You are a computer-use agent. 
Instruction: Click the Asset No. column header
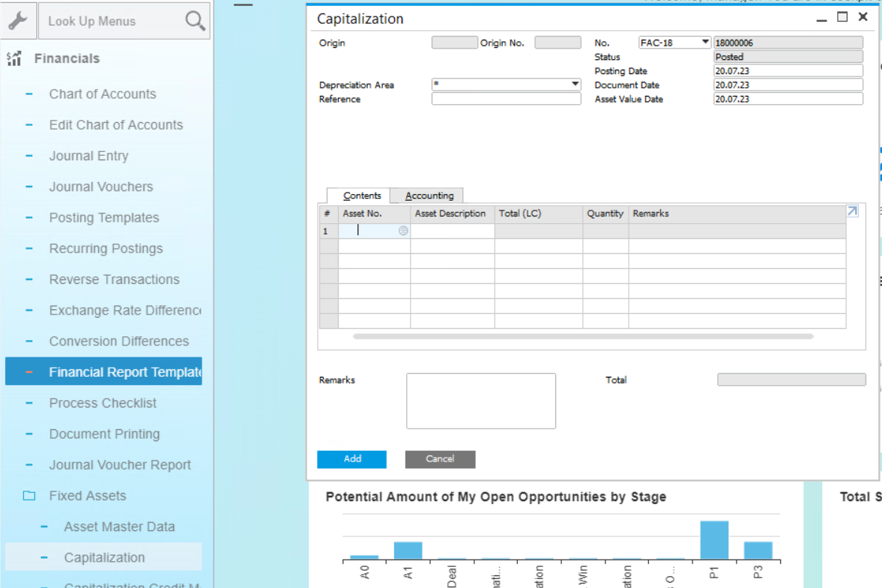click(374, 213)
